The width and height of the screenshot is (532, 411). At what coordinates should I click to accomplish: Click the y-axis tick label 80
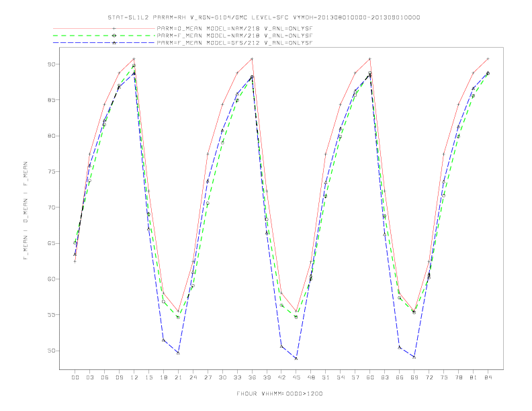tap(51, 136)
